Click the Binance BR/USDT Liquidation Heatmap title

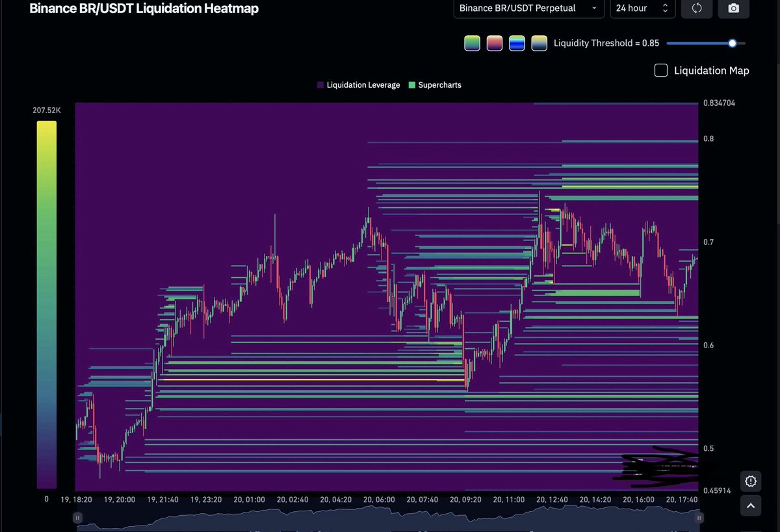144,8
